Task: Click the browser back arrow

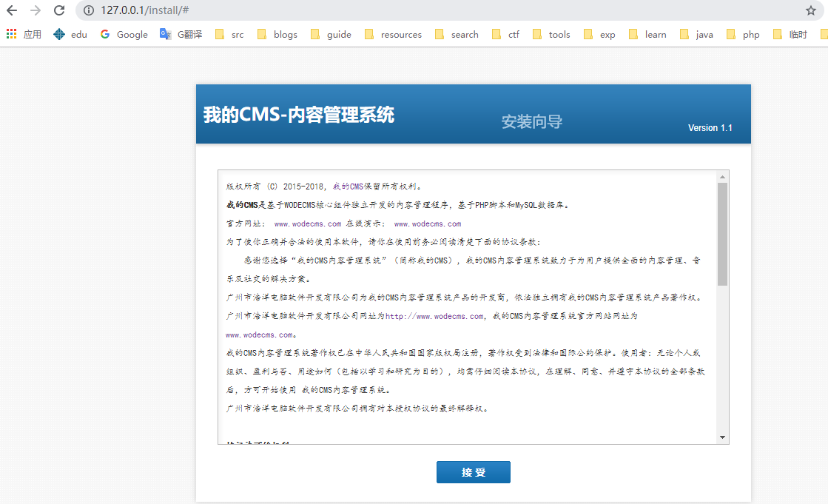Action: pyautogui.click(x=11, y=10)
